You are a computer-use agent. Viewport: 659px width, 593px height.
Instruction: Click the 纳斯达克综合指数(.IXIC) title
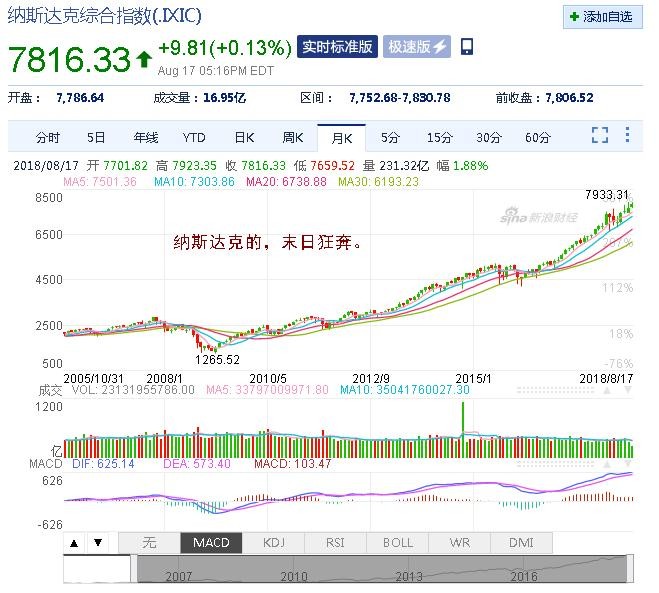coord(105,16)
